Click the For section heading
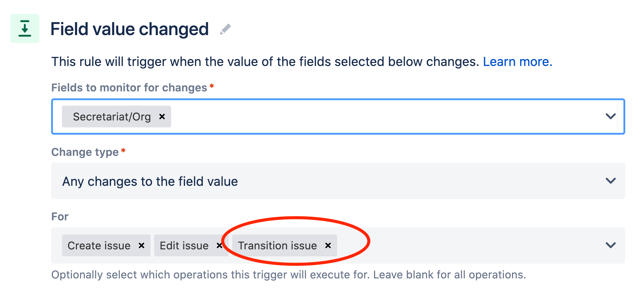 point(60,216)
